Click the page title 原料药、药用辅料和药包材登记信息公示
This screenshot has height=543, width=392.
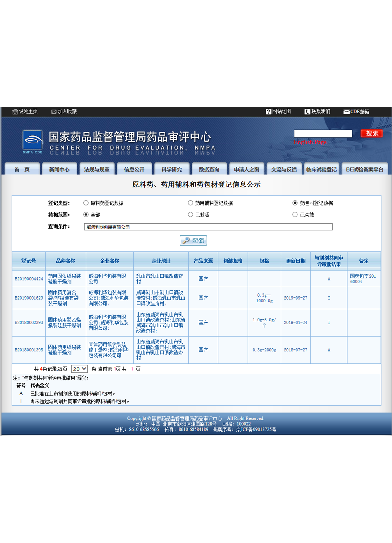(196, 184)
